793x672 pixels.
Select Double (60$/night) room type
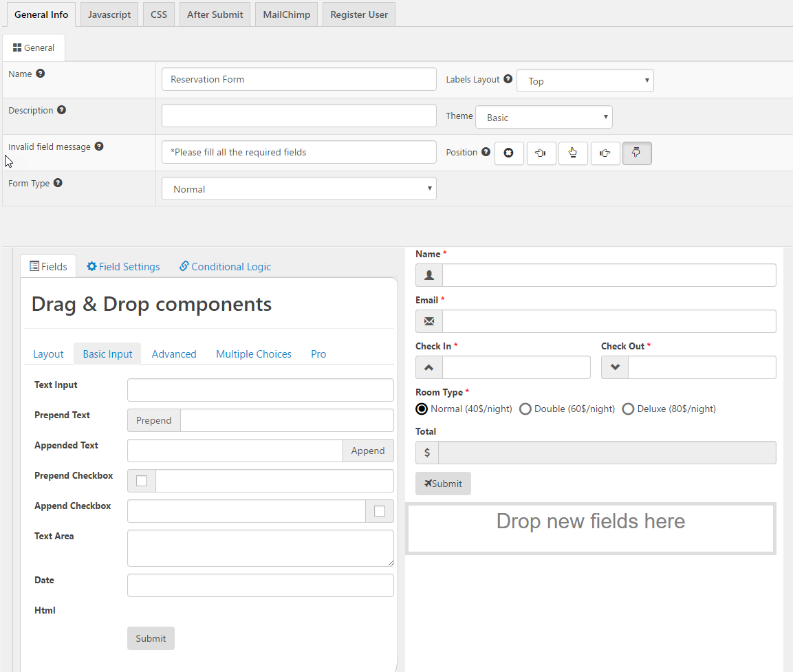pos(525,409)
